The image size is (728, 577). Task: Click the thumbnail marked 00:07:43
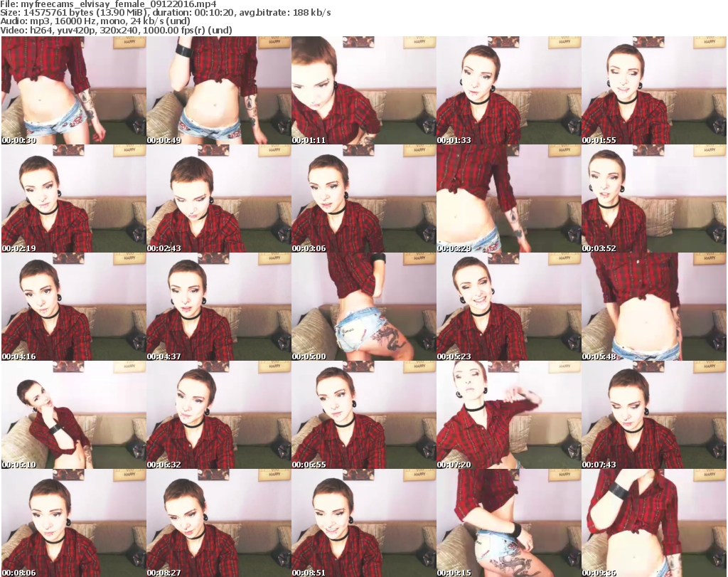(654, 415)
